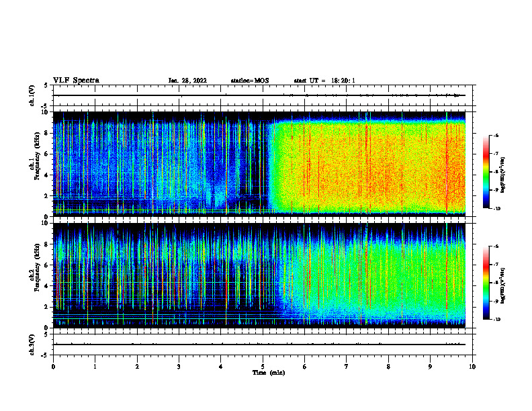Click the "4" kHz tick on ch.2 frequency axis

(x=46, y=286)
